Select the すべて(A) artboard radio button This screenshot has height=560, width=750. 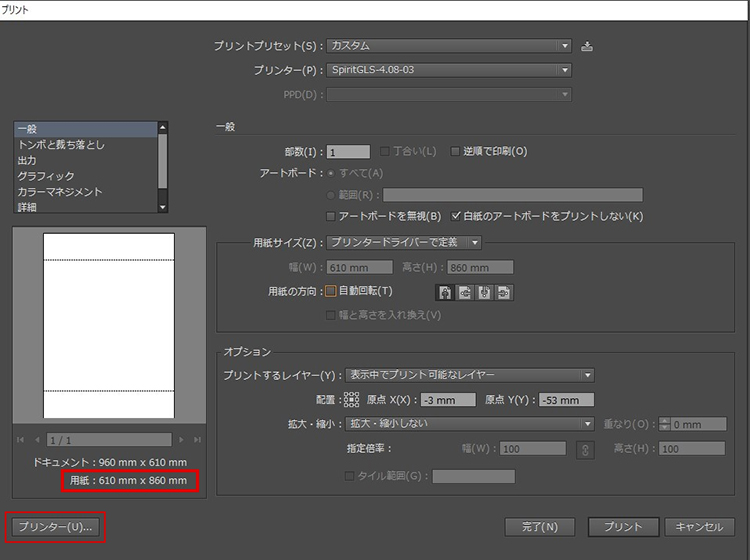(x=331, y=174)
